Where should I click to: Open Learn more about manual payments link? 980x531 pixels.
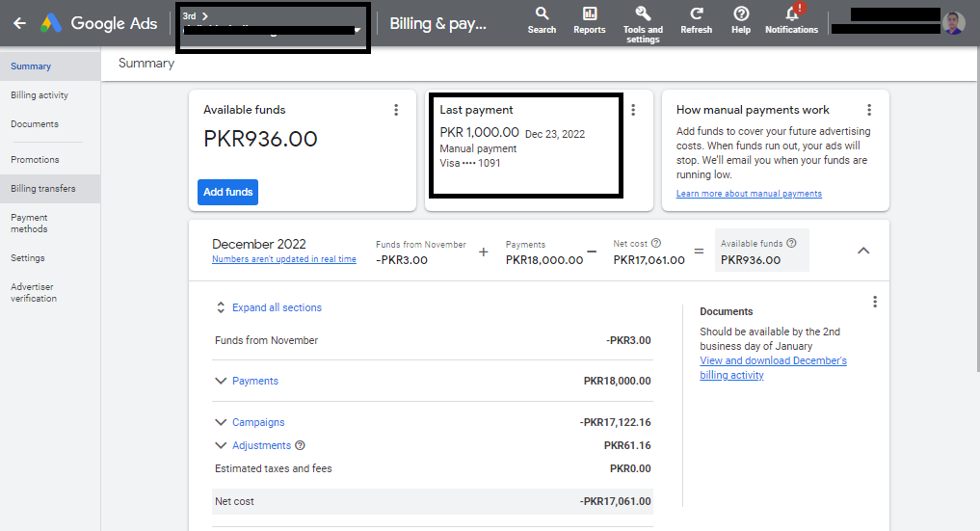point(749,194)
